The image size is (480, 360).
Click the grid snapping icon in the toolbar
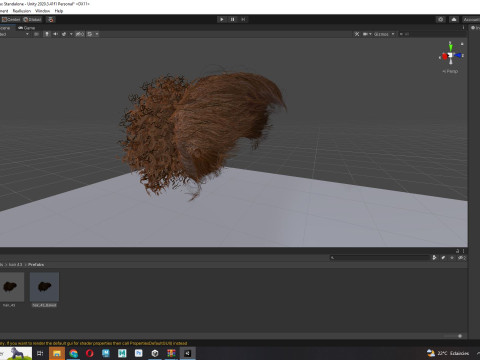[51, 19]
